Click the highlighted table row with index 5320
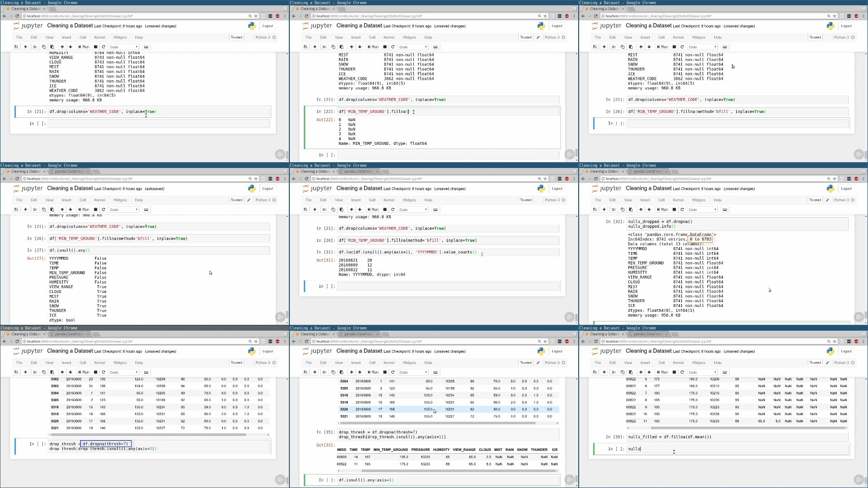 pos(448,409)
